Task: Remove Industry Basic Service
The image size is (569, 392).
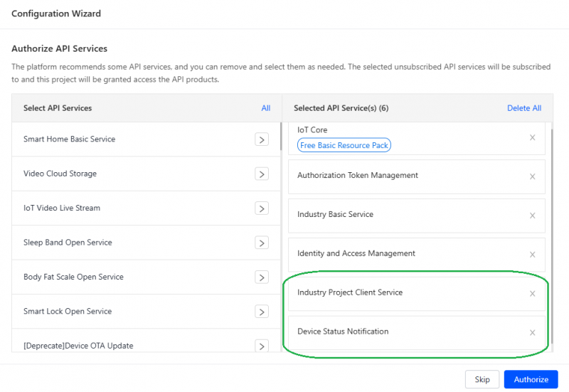Action: point(532,216)
